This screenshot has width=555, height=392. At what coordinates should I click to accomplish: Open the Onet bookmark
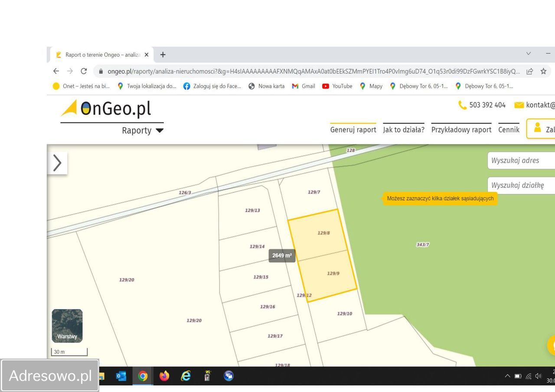point(81,86)
